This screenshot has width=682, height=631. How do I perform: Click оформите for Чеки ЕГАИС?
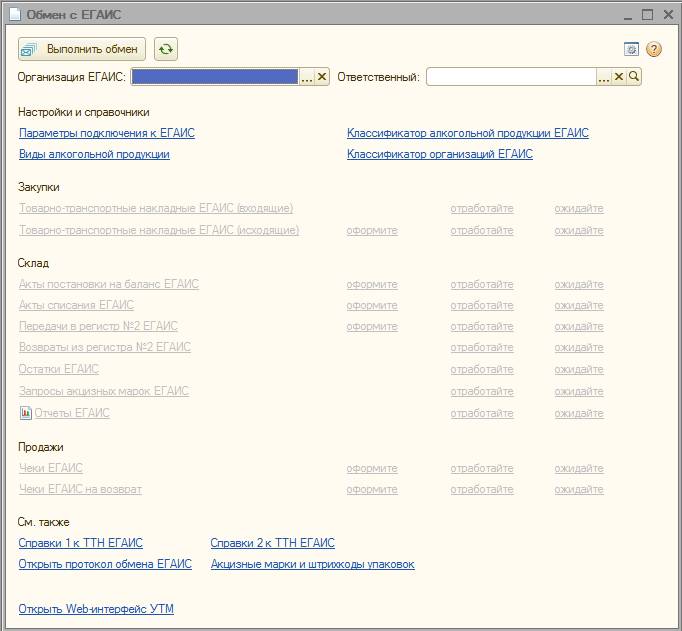coord(372,469)
